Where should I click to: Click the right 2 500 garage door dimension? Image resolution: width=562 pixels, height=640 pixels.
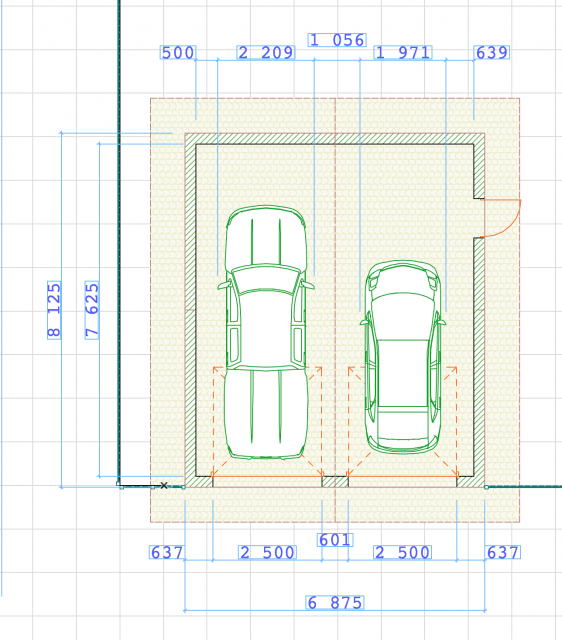point(402,552)
